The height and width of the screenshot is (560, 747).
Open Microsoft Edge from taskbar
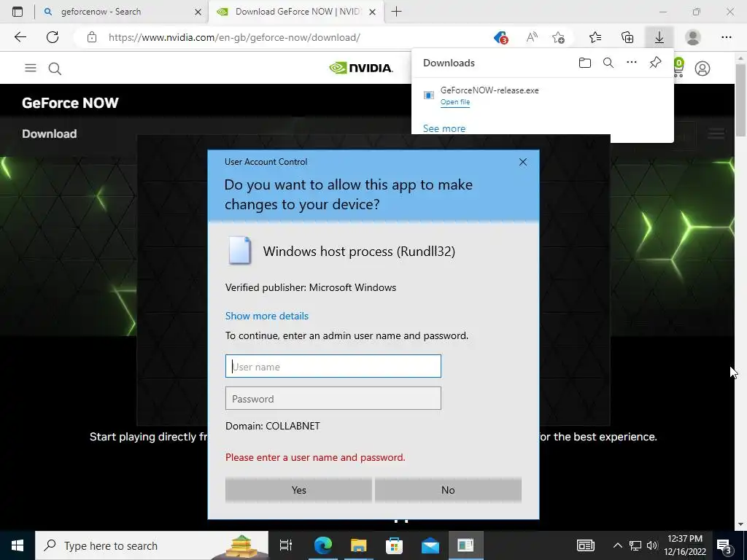click(323, 545)
